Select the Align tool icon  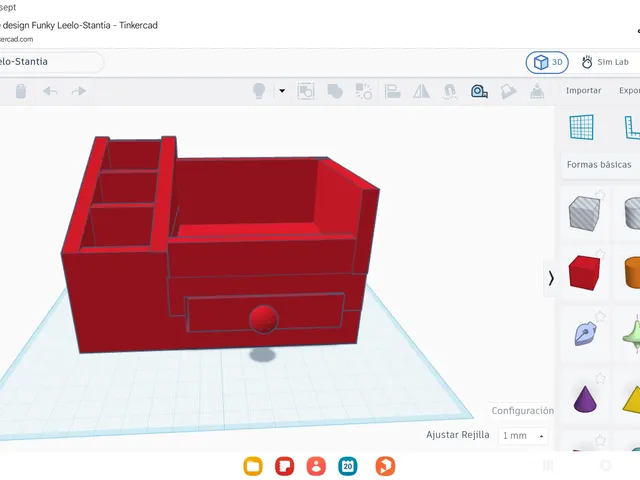393,91
